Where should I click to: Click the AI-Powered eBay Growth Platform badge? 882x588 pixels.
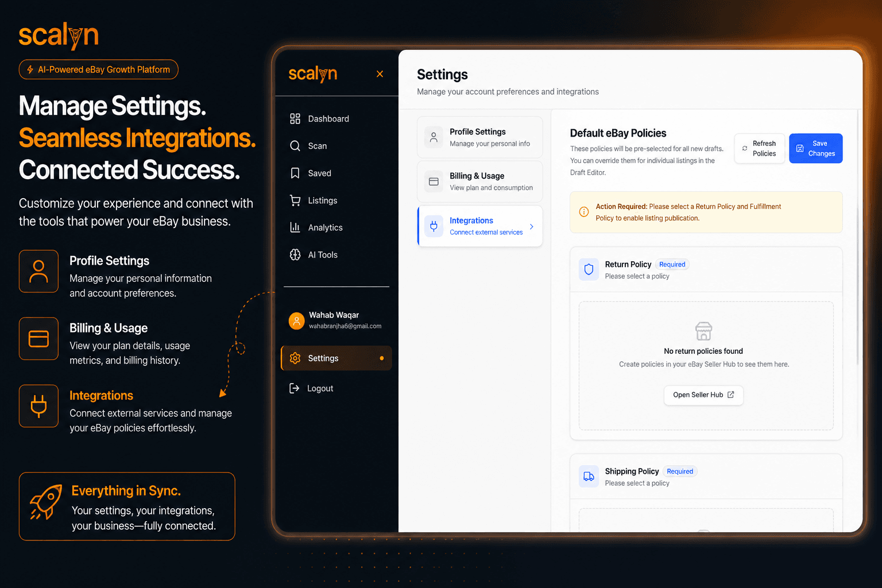pyautogui.click(x=99, y=69)
